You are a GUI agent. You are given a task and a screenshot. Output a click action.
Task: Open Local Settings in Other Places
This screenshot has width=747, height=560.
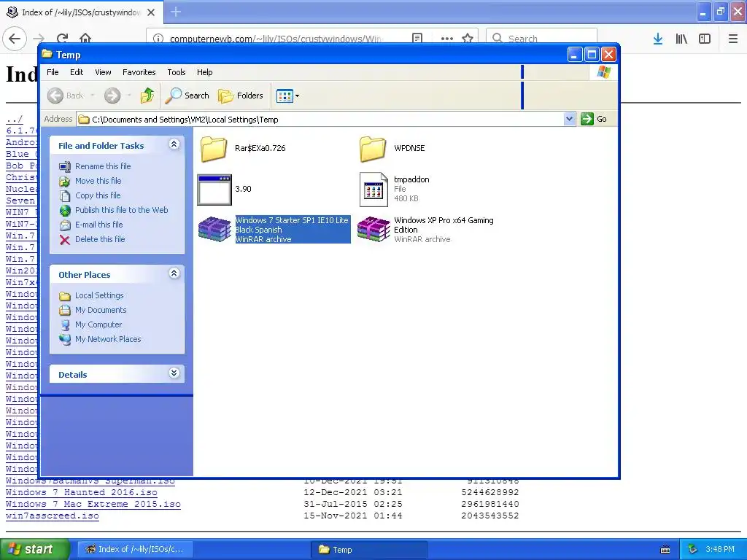[x=99, y=296]
